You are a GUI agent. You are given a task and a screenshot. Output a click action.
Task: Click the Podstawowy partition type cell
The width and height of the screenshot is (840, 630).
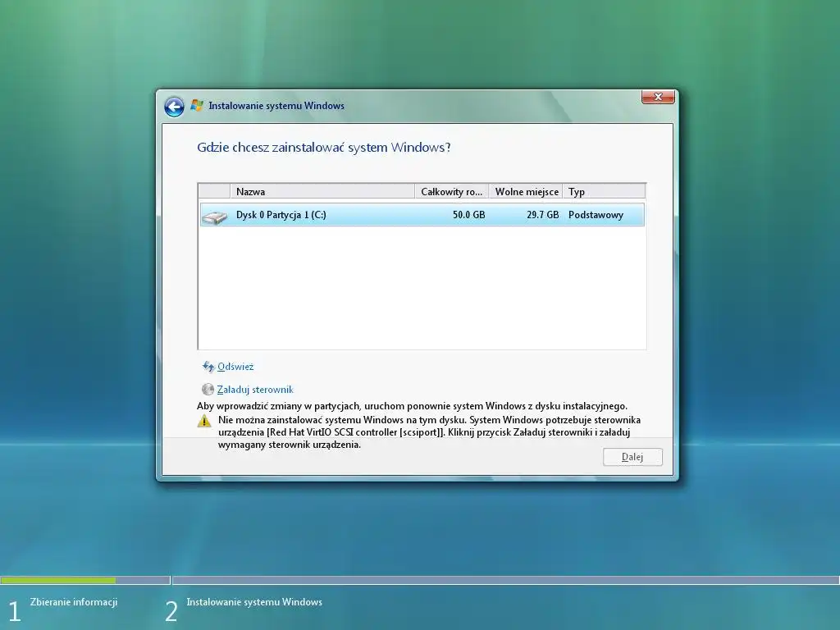pyautogui.click(x=596, y=215)
